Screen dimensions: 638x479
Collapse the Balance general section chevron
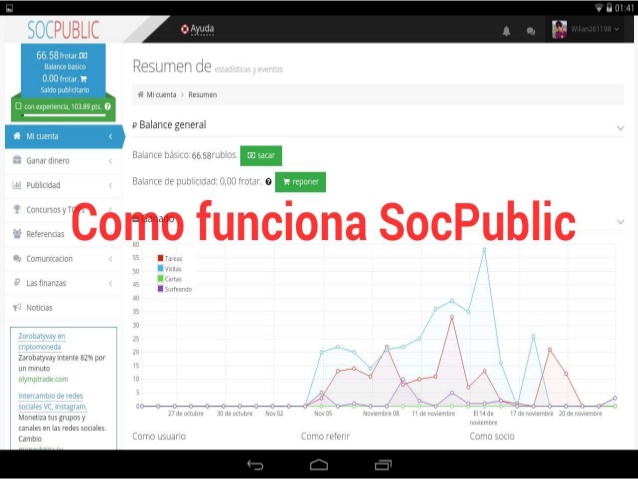620,127
